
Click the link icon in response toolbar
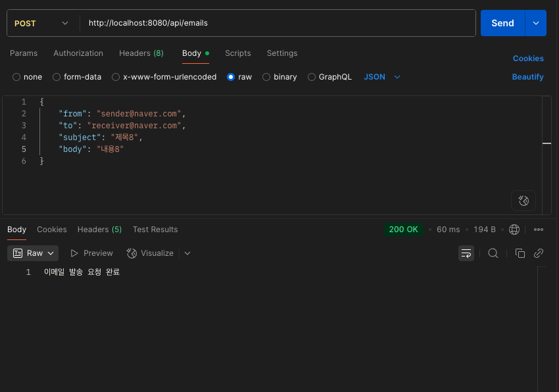[x=539, y=253]
